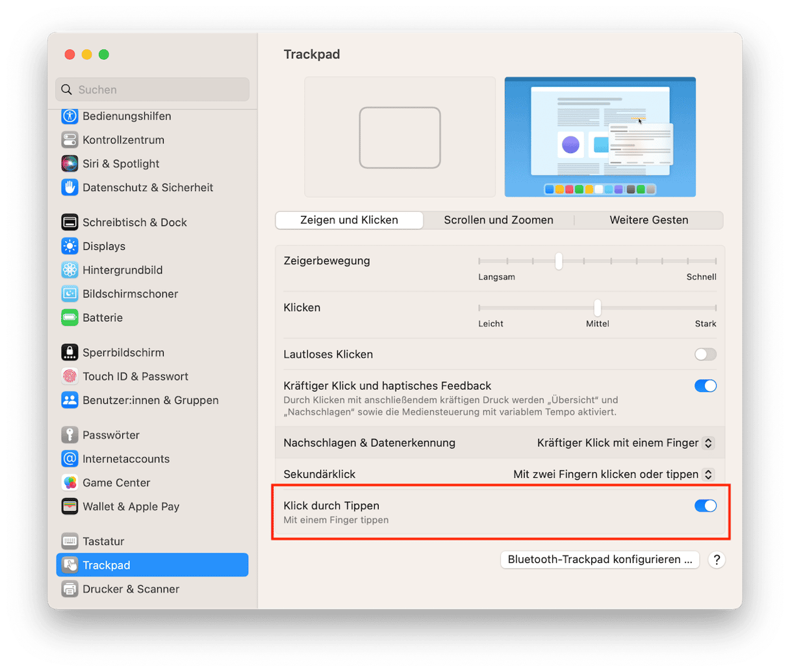Open the Bedienungshilfen accessibility icon
Image resolution: width=790 pixels, height=672 pixels.
coord(70,116)
